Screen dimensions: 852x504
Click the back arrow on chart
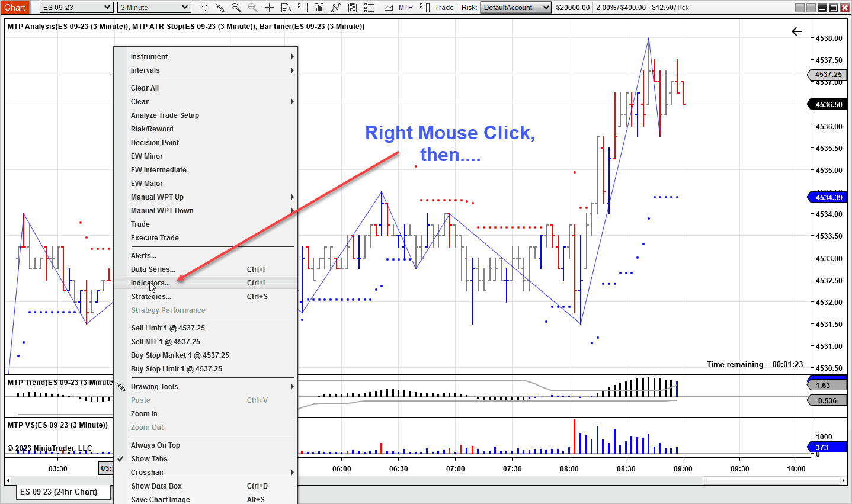(797, 31)
